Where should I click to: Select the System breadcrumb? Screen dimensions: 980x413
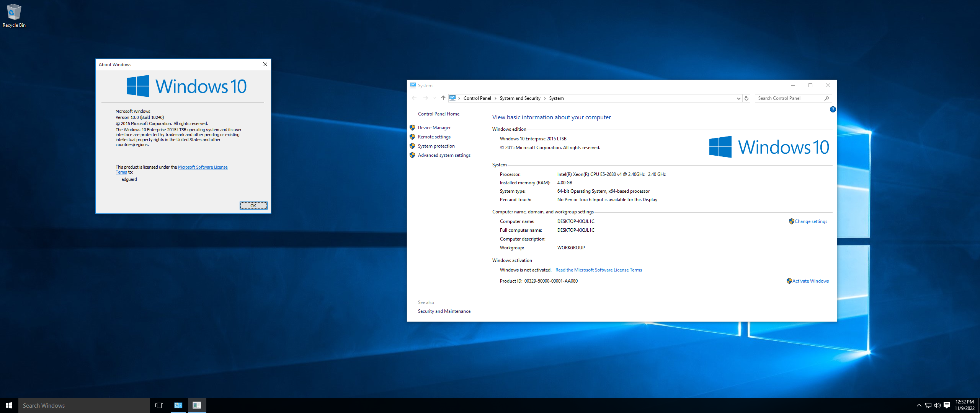coord(556,98)
